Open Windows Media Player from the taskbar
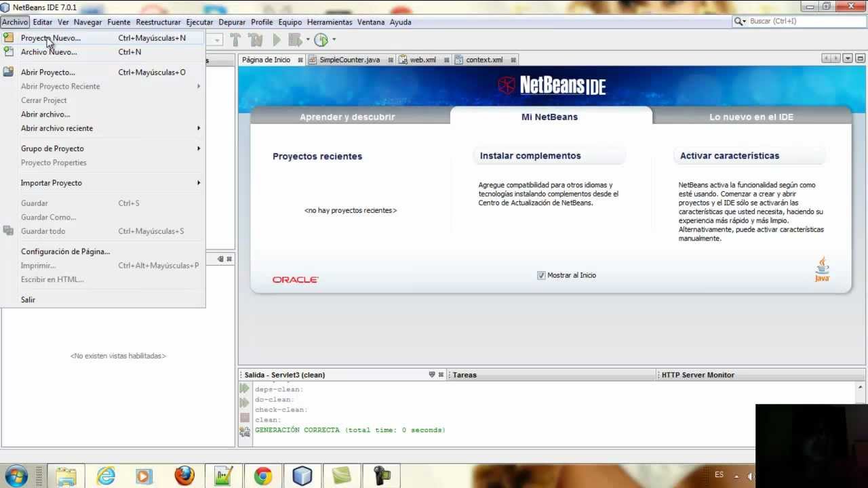 [144, 476]
